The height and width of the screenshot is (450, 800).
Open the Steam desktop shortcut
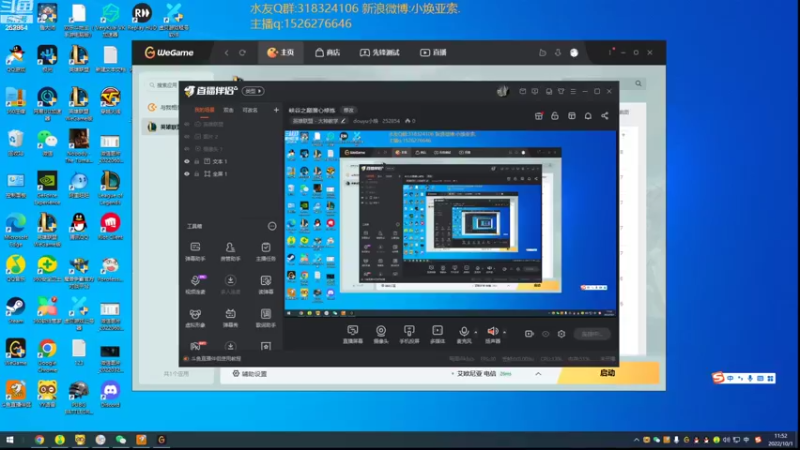coord(15,310)
